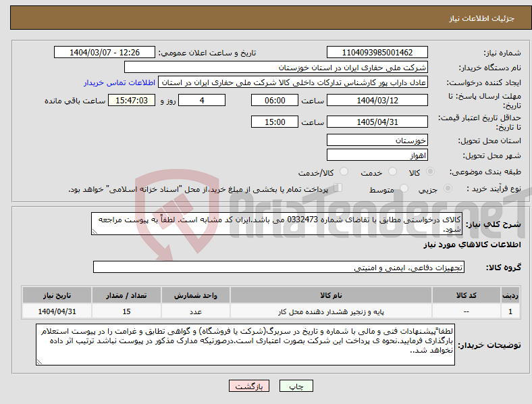Click the deadline time field 06:00

tap(275, 101)
